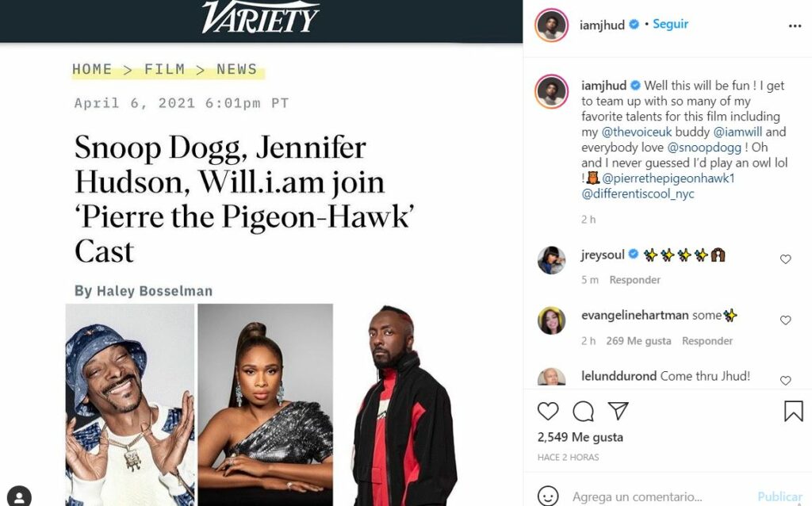Like lelunddurond's comment with the heart
Viewport: 812px width, 506px height.
click(x=786, y=380)
